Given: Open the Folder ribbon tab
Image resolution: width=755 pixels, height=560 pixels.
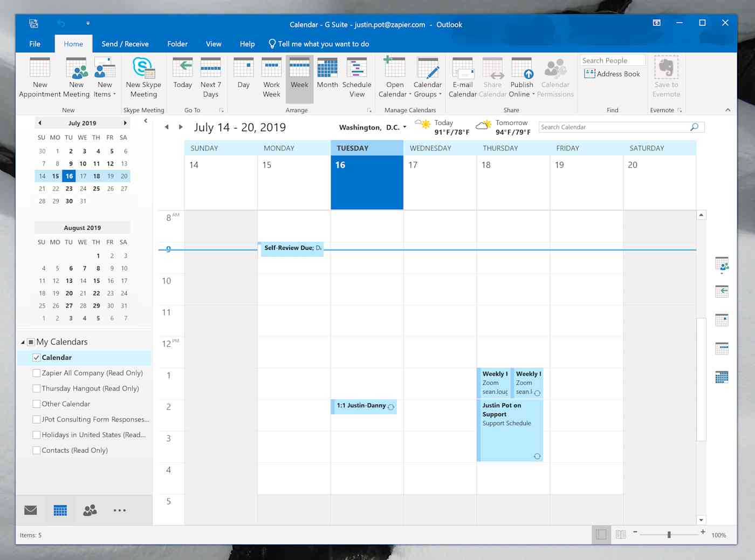Looking at the screenshot, I should [x=177, y=44].
